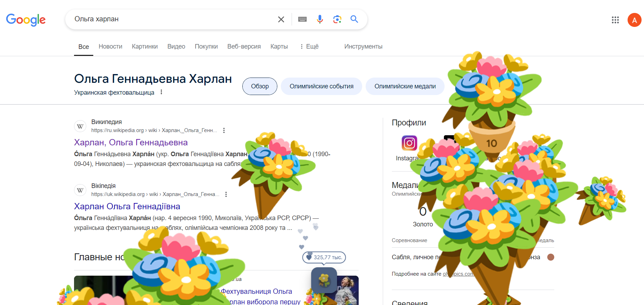Submit search with magnifier icon
Image resolution: width=644 pixels, height=305 pixels.
[x=354, y=19]
